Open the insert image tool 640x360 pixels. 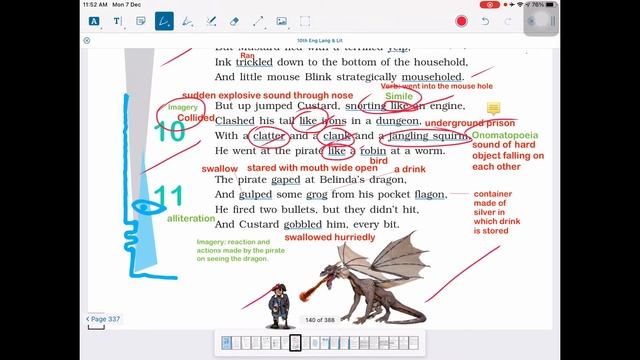(282, 21)
